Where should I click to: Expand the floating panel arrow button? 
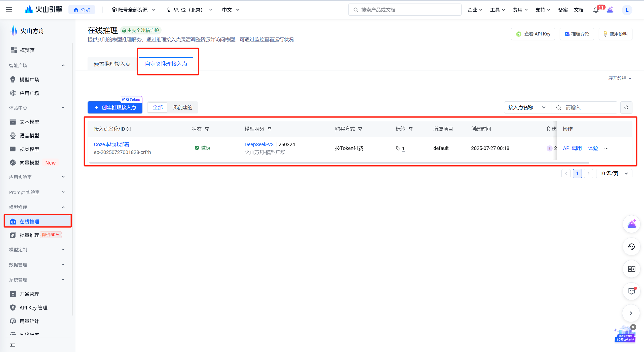(x=631, y=313)
